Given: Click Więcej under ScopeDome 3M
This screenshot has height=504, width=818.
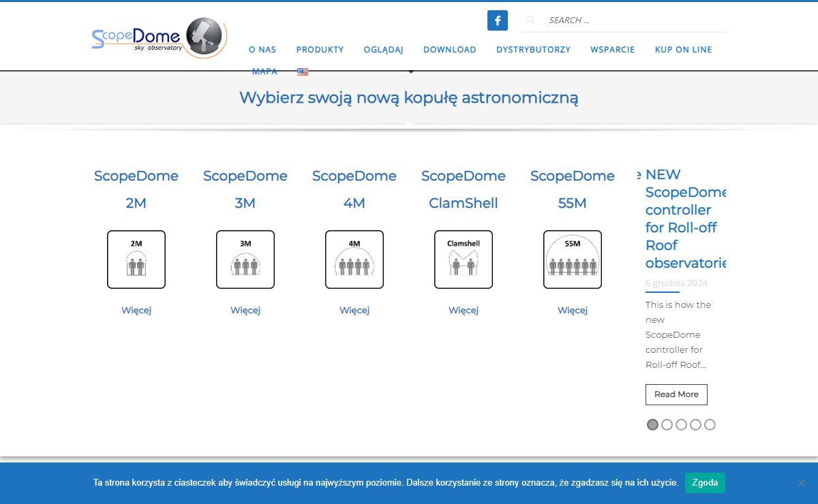Looking at the screenshot, I should (x=245, y=311).
